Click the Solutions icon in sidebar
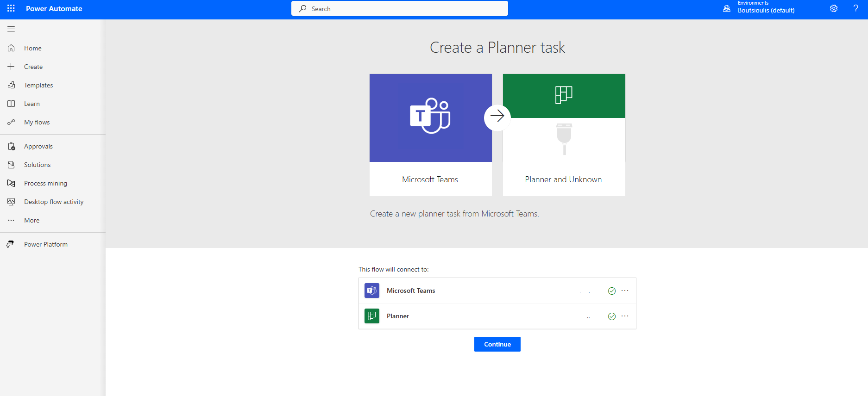This screenshot has width=868, height=396. click(11, 165)
